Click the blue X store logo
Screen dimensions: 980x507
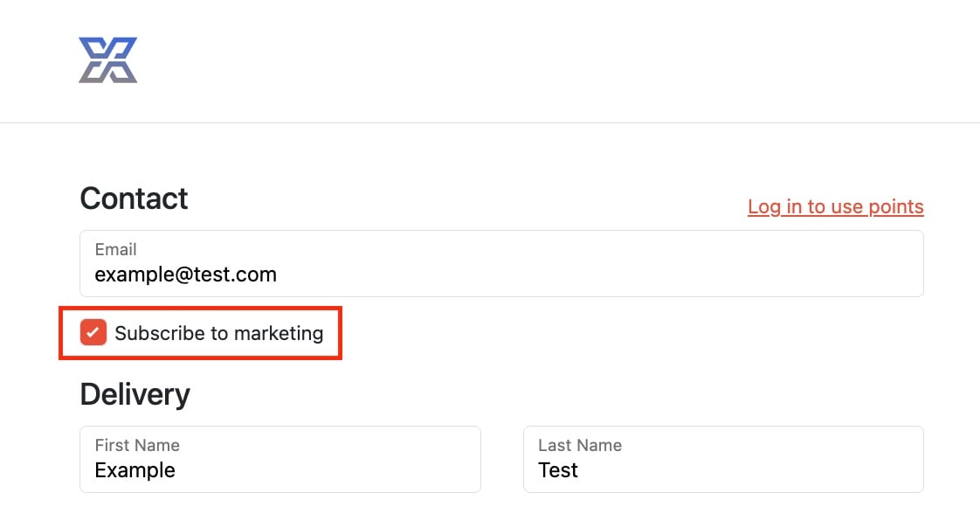pyautogui.click(x=107, y=60)
